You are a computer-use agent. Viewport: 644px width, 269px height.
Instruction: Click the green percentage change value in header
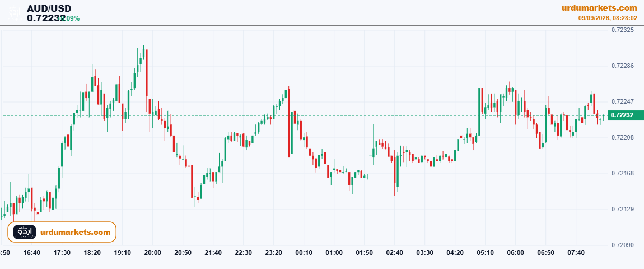(70, 18)
